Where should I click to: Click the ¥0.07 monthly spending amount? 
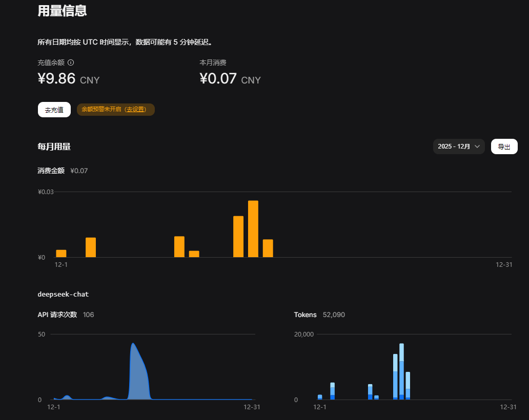pyautogui.click(x=218, y=79)
